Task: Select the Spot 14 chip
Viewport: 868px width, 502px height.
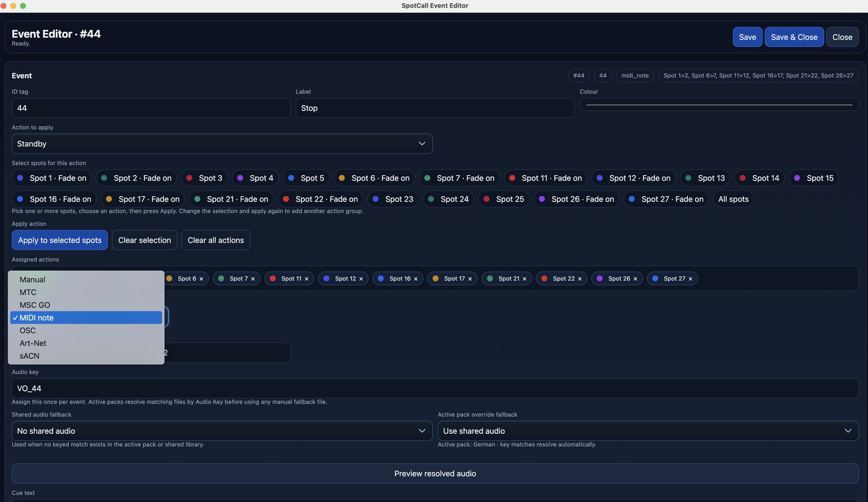Action: pos(759,178)
